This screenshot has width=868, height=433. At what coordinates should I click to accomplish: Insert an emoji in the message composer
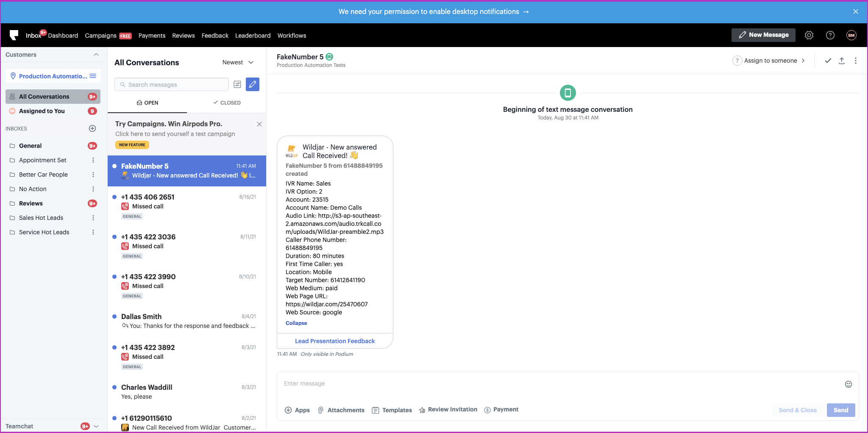click(848, 384)
